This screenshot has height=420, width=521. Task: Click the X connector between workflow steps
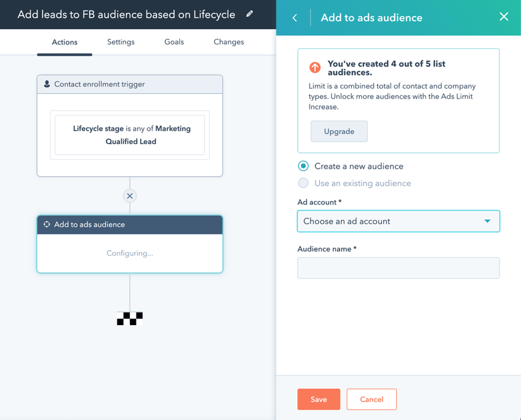[130, 196]
